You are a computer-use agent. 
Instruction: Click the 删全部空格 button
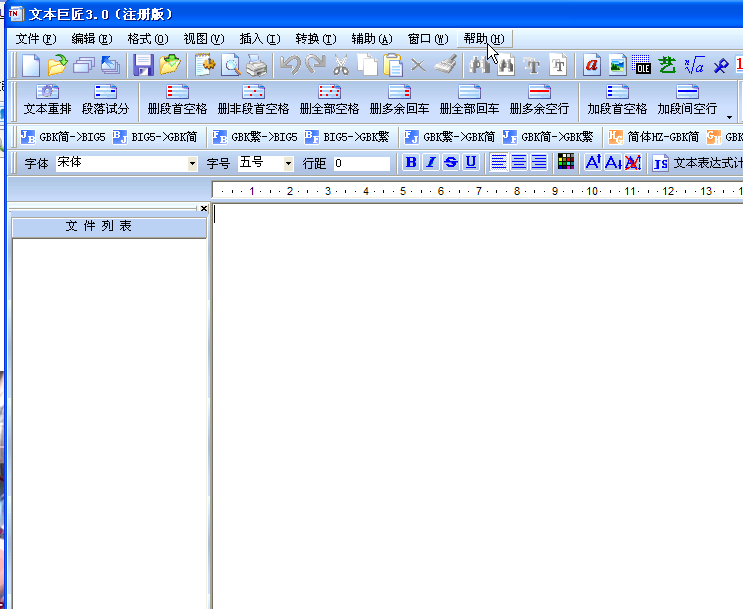pos(329,100)
